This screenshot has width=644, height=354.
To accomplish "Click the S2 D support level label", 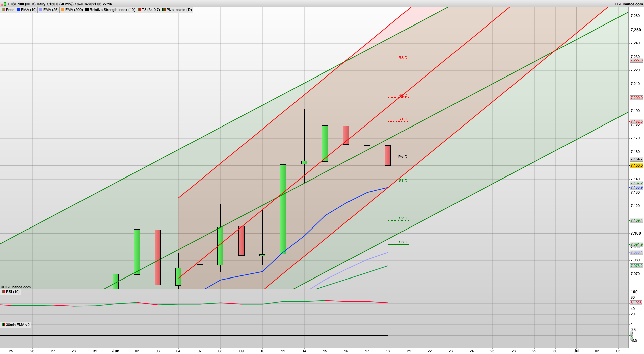I will click(x=403, y=218).
